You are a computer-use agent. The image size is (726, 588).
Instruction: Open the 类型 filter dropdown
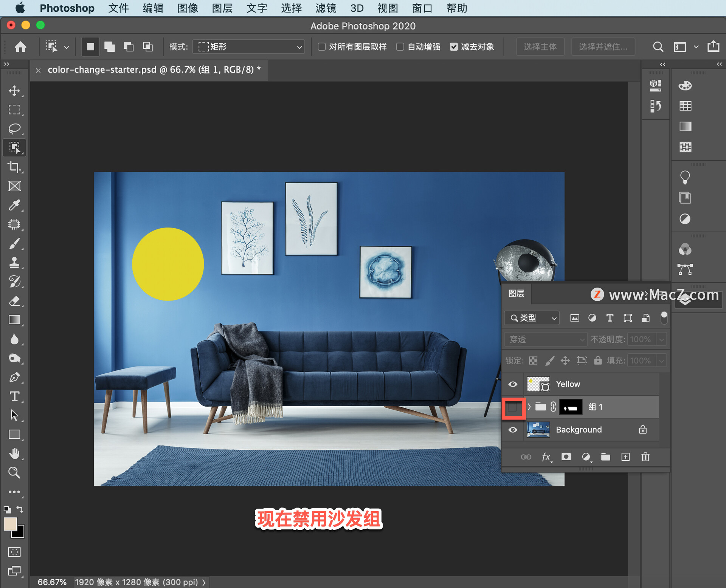tap(532, 318)
